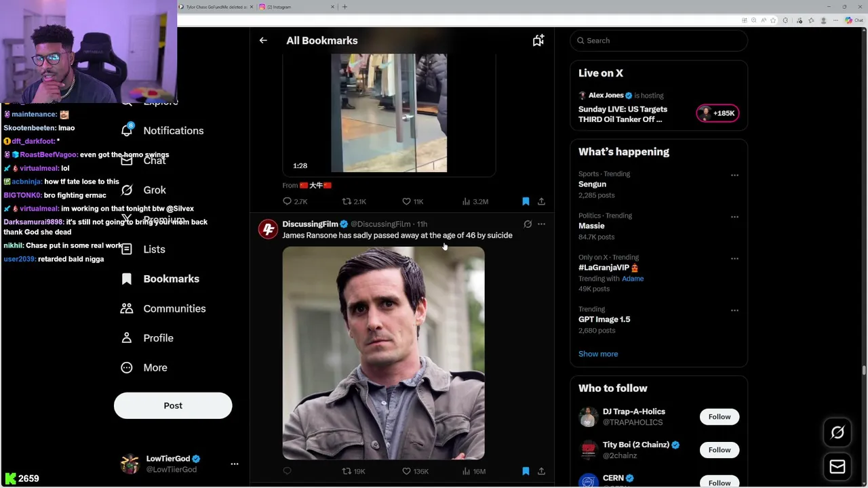Open DJ Trap-A-Holics profile picture
This screenshot has width=868, height=488.
tap(588, 417)
